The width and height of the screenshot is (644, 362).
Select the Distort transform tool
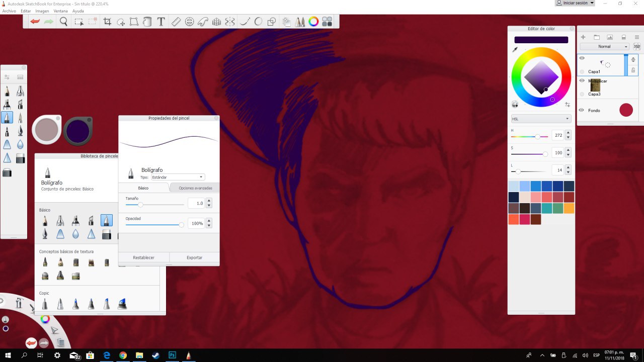(134, 22)
